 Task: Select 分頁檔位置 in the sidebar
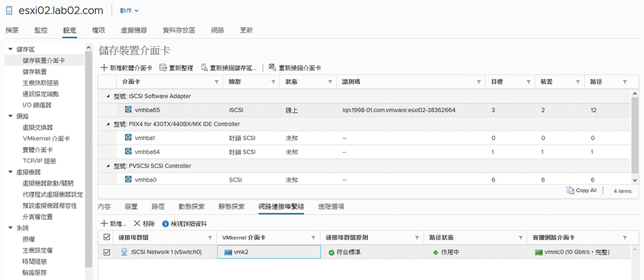pyautogui.click(x=38, y=216)
